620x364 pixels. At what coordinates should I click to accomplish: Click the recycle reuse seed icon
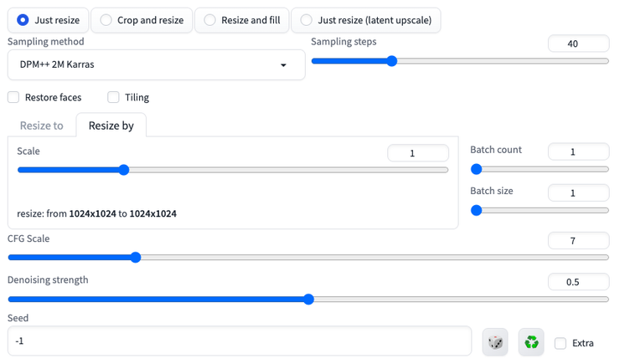[x=531, y=342]
